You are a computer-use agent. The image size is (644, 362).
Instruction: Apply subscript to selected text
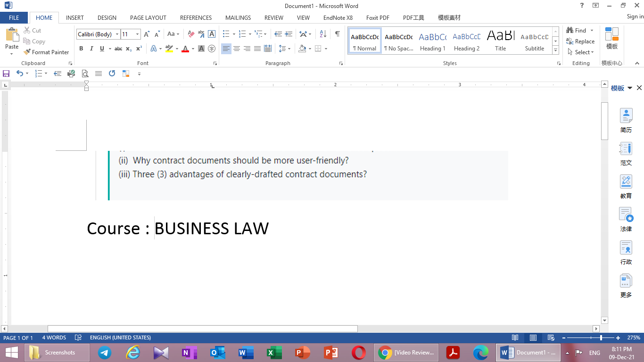point(128,49)
